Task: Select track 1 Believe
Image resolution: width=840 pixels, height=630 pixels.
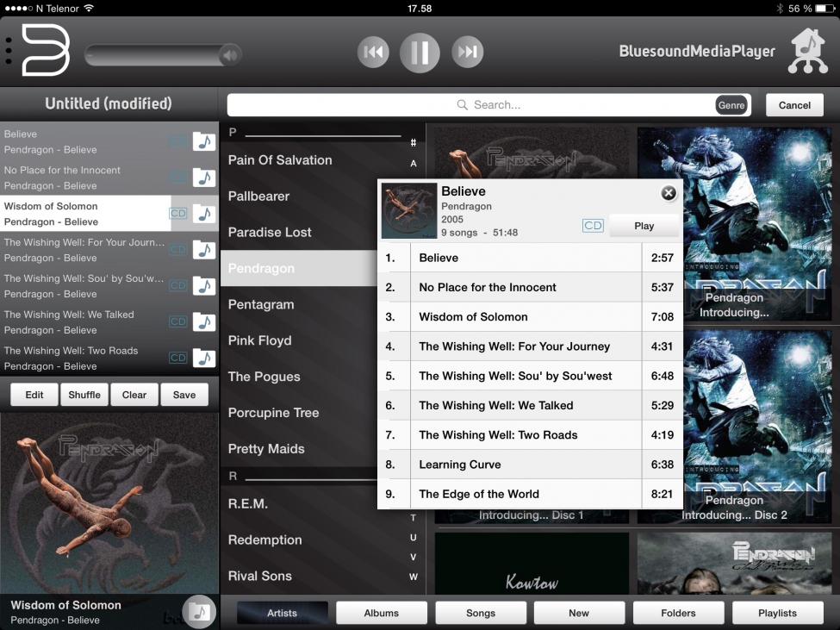Action: point(531,258)
